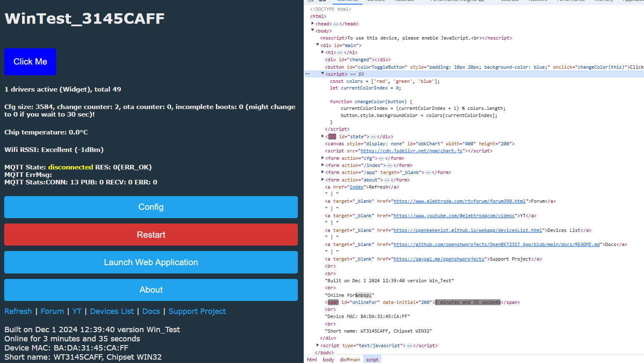Expand the div with id state
644x363 pixels.
(x=323, y=136)
